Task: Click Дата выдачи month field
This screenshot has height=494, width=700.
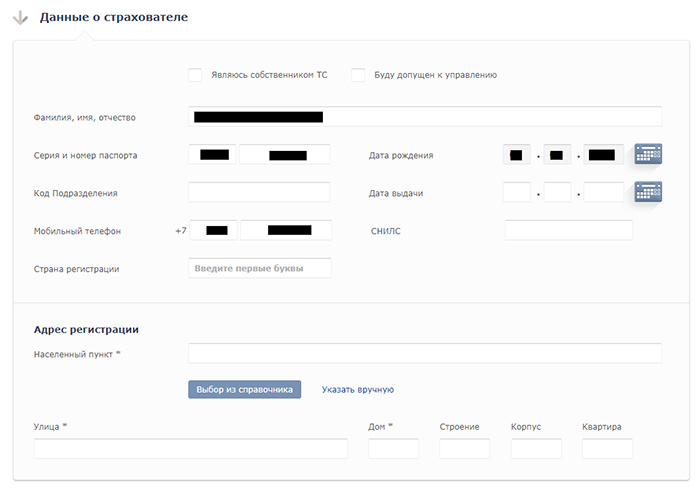Action: tap(558, 192)
